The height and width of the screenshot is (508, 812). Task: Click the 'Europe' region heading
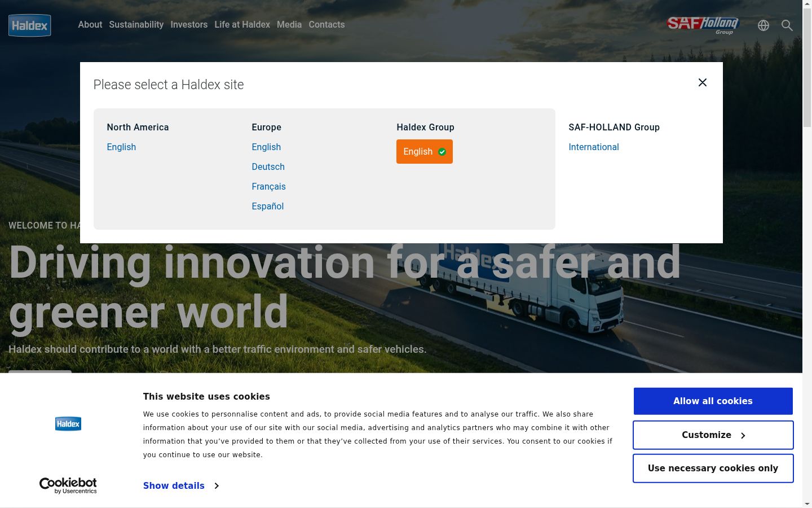point(267,128)
